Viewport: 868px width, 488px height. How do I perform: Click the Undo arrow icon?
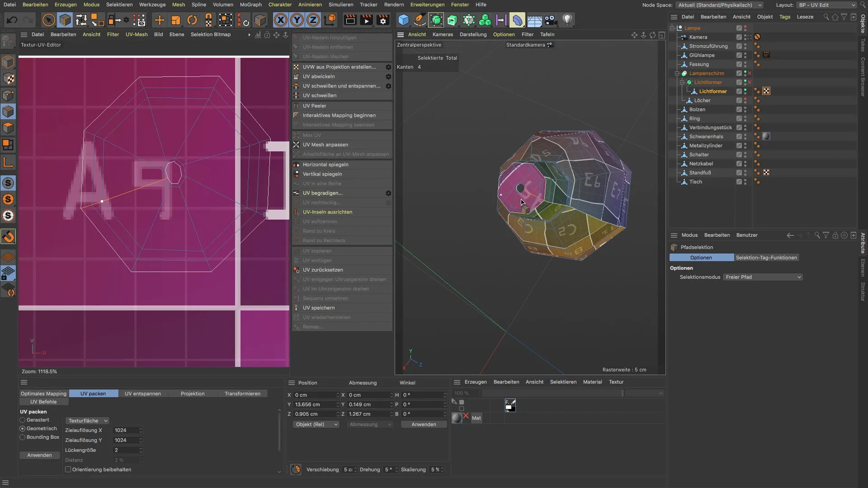tap(12, 20)
